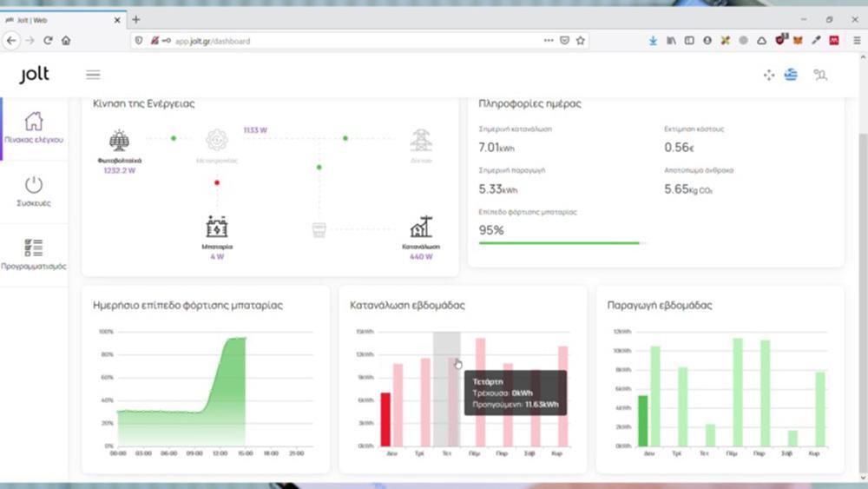Select the Jolt | Web browser tab
The height and width of the screenshot is (489, 868).
[x=61, y=19]
